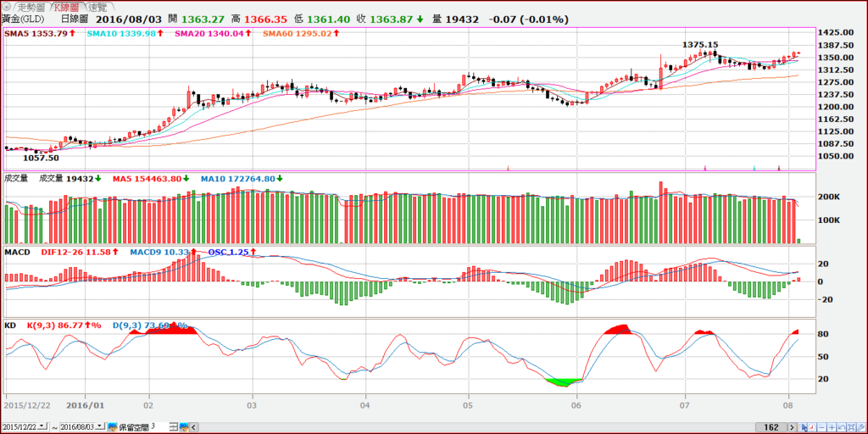This screenshot has height=434, width=868.
Task: Click the clock time-period icon
Action: (x=812, y=427)
